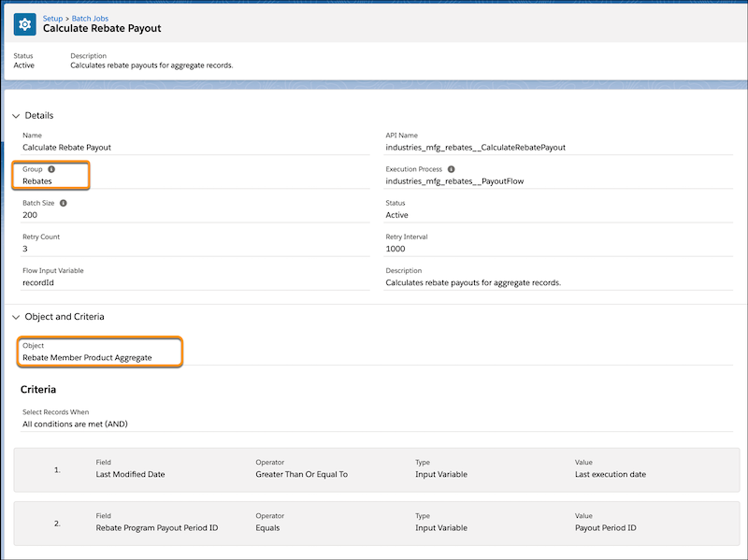The height and width of the screenshot is (560, 748).
Task: Select Object value Rebate Member Product Aggregate
Action: point(87,358)
